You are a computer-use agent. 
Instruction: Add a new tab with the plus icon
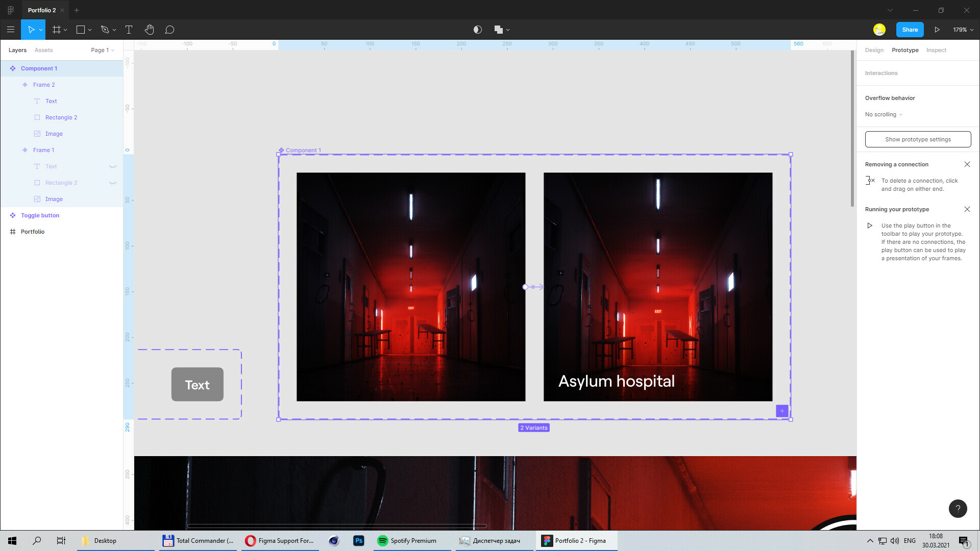click(77, 10)
